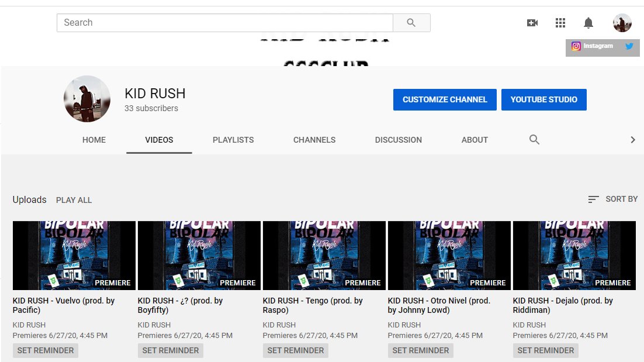Click KID RUSH channel name under Tengo
This screenshot has width=644, height=362.
[x=279, y=325]
